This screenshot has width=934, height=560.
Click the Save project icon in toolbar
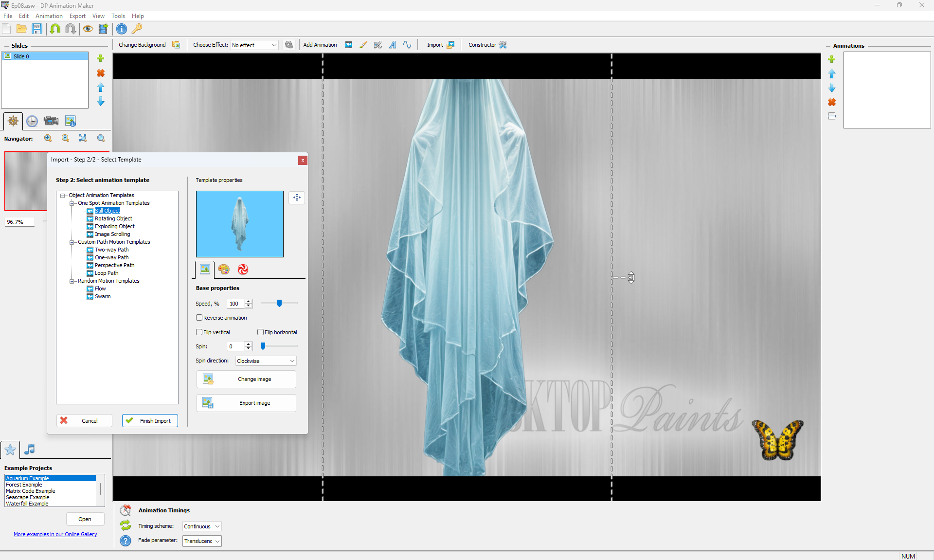(x=37, y=29)
